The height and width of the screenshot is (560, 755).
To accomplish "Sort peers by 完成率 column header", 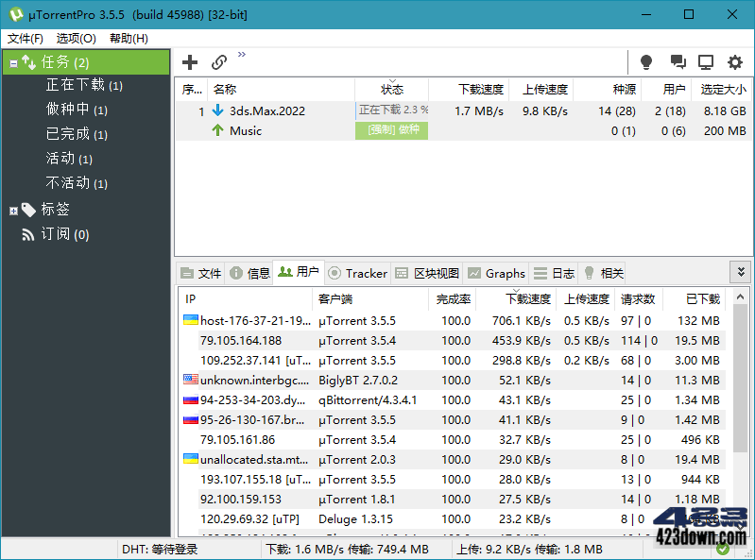I will (452, 299).
